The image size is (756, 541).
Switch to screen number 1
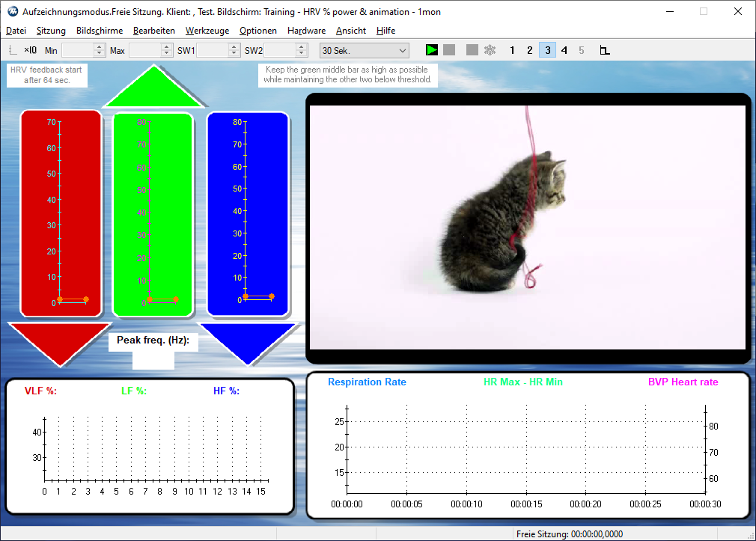pyautogui.click(x=512, y=50)
